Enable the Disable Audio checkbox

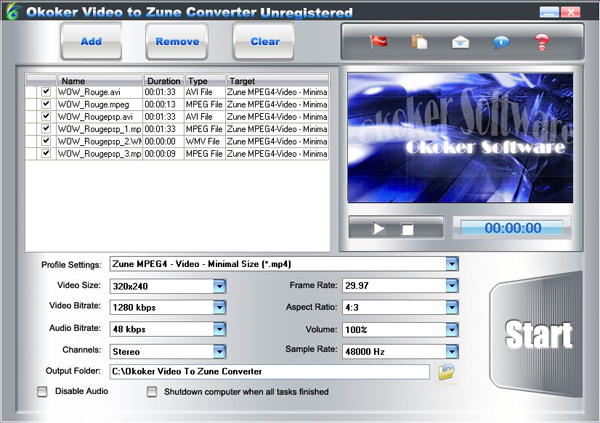point(42,391)
